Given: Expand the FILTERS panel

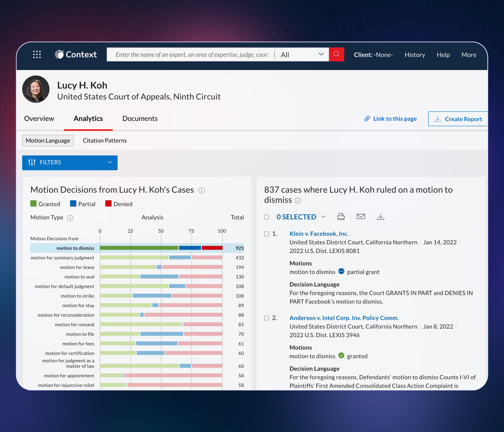Looking at the screenshot, I should click(70, 162).
